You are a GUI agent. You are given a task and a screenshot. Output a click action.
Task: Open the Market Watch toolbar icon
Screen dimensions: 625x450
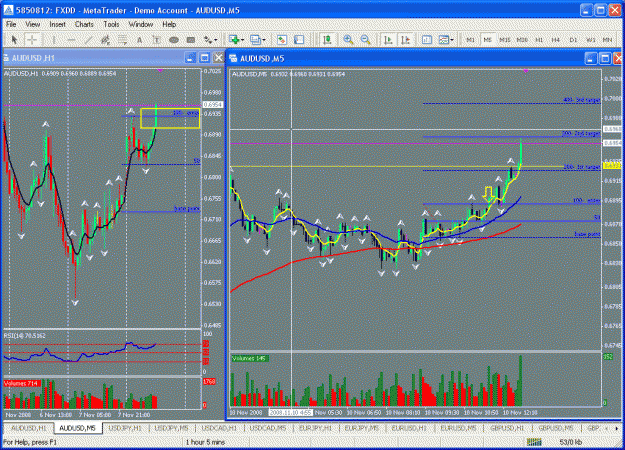click(x=282, y=39)
